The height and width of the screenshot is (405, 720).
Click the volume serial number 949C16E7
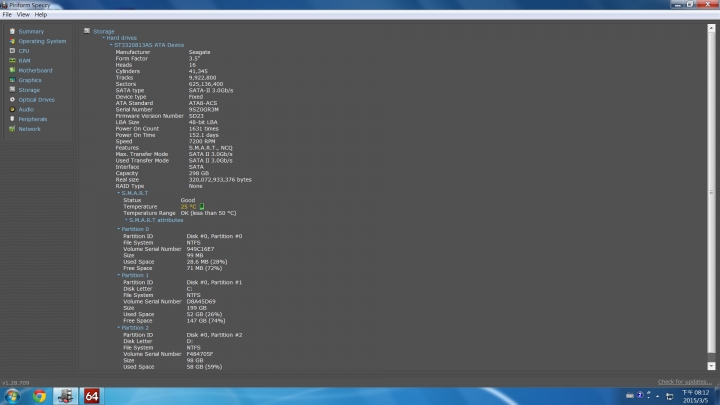(x=200, y=249)
